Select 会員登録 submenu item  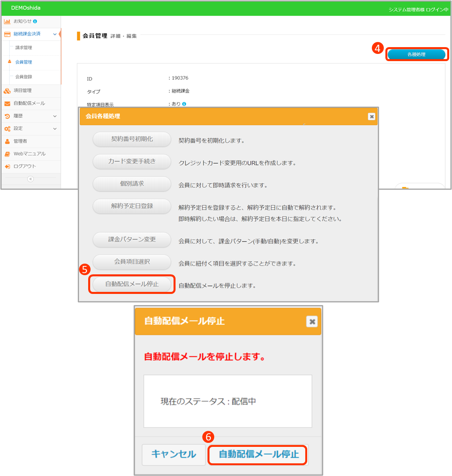click(24, 77)
